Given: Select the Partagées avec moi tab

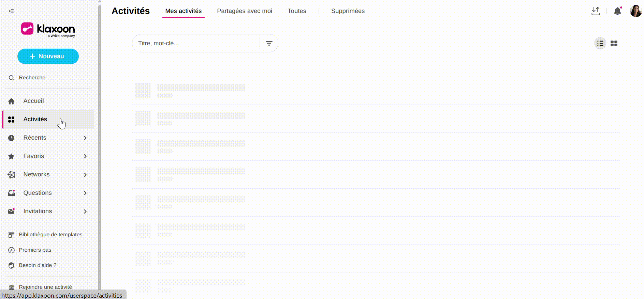Looking at the screenshot, I should click(245, 11).
